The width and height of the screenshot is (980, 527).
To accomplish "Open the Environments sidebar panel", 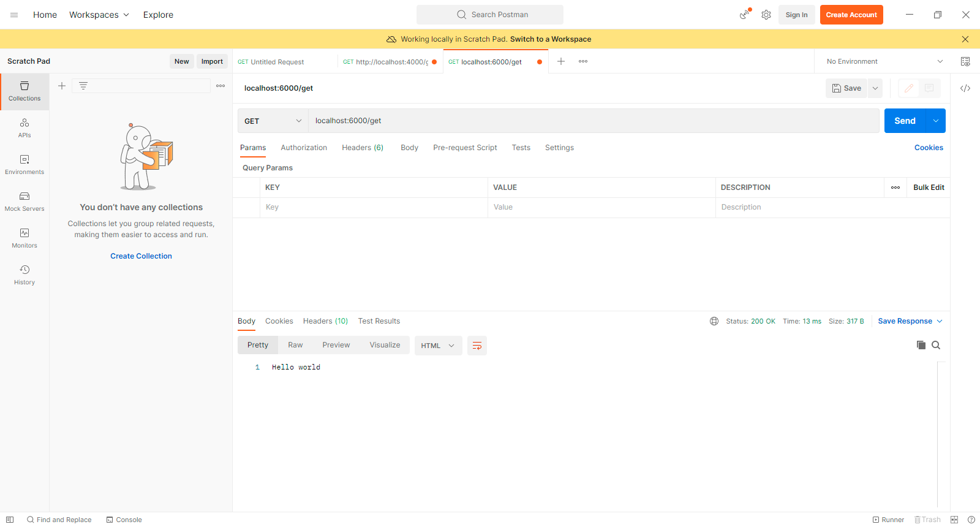I will (24, 165).
